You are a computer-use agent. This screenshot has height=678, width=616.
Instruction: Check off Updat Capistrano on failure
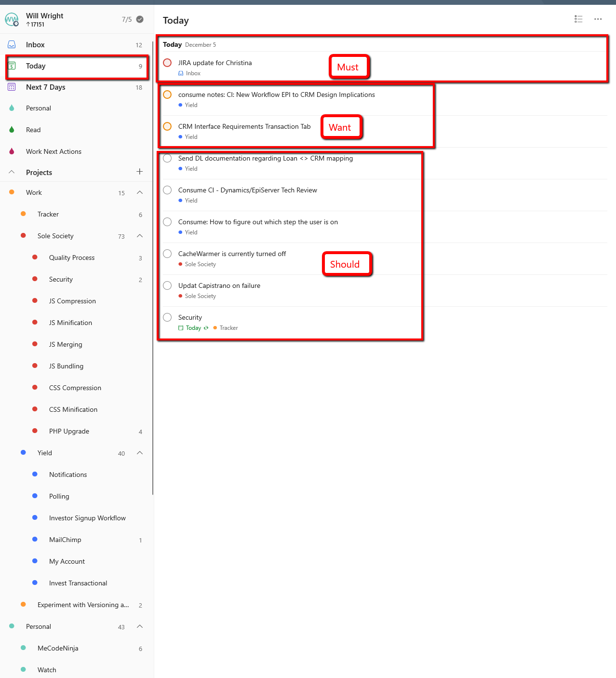tap(167, 285)
